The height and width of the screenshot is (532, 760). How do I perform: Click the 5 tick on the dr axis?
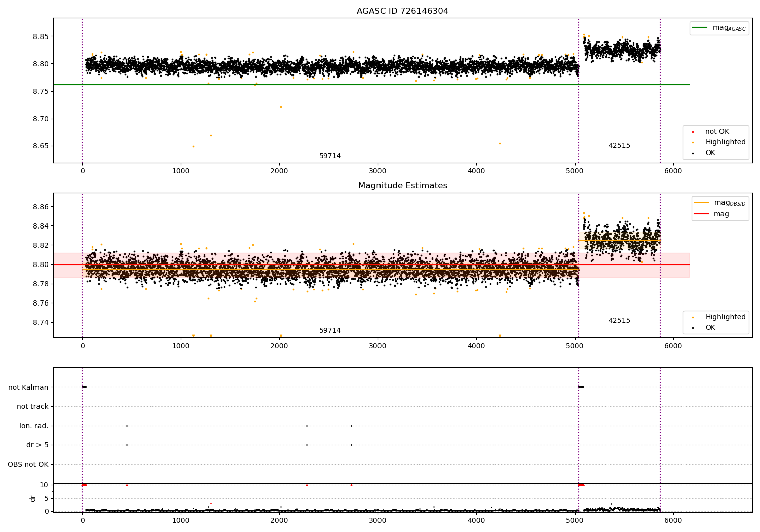46,498
